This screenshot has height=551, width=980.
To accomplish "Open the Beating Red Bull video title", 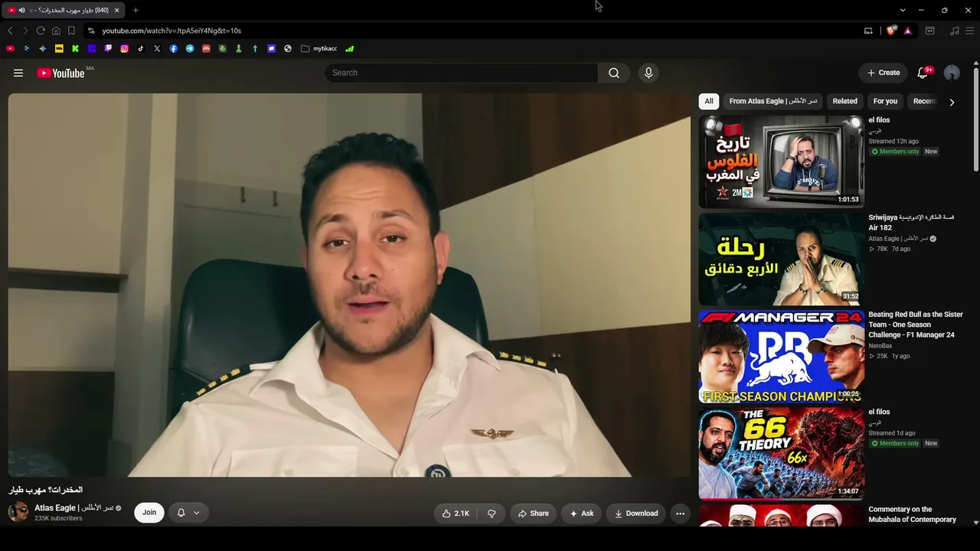I will click(916, 324).
